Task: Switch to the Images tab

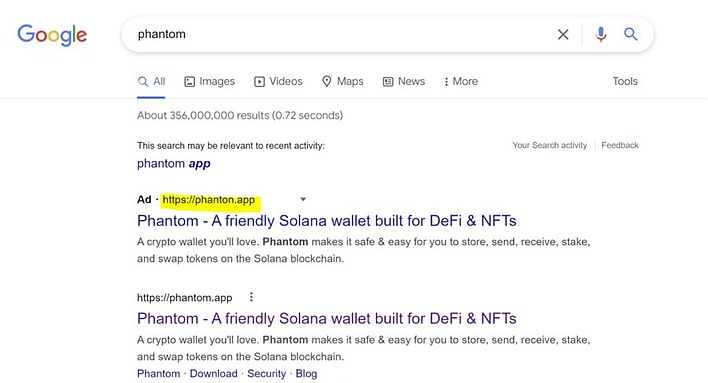Action: (210, 81)
